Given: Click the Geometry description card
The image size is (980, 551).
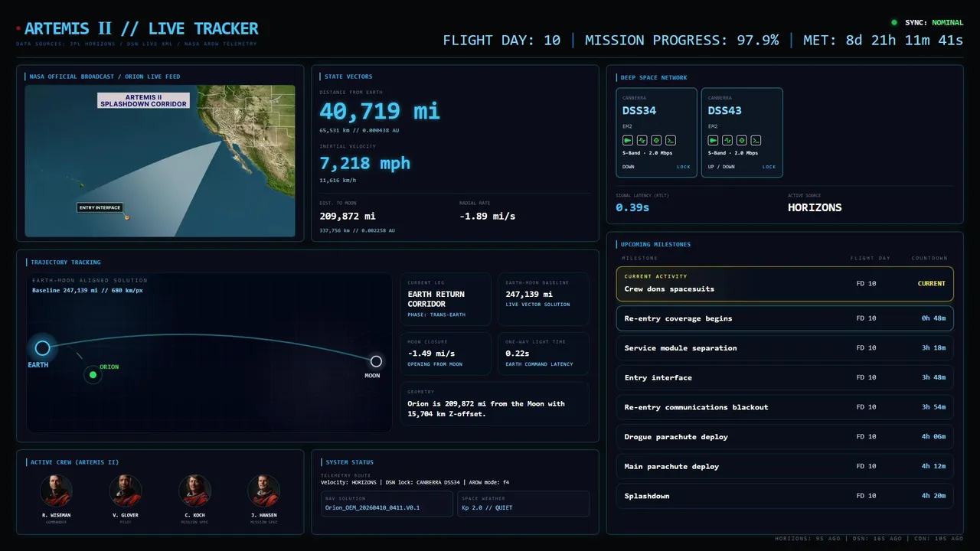Looking at the screenshot, I should (x=495, y=404).
